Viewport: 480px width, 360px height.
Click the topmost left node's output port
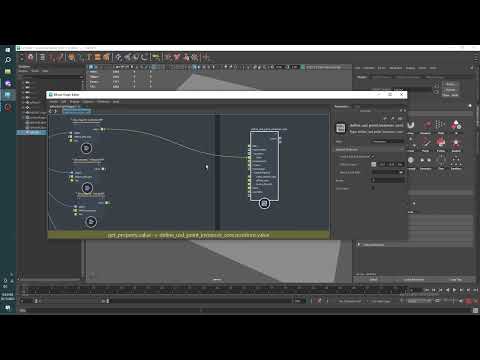click(103, 129)
